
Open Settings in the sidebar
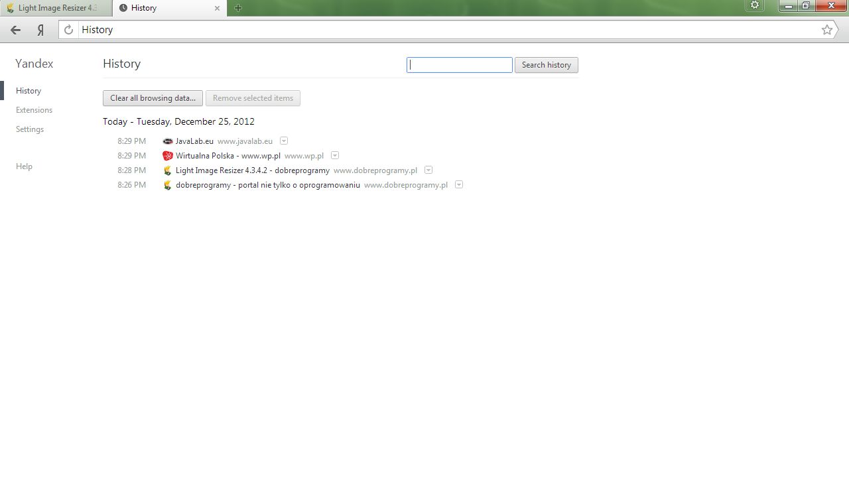pyautogui.click(x=30, y=129)
